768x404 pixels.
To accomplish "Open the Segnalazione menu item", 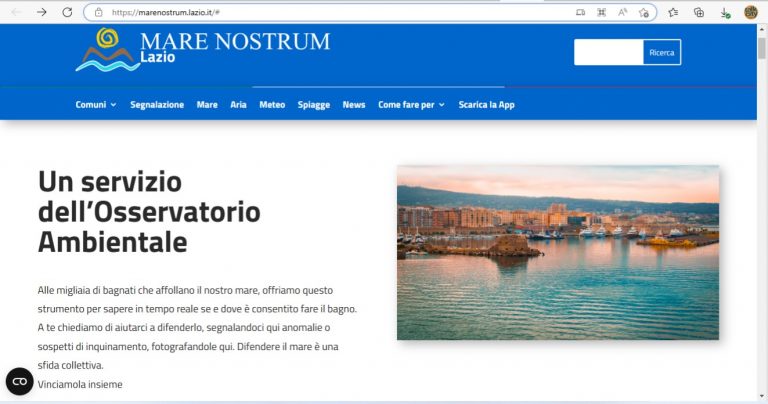I will (157, 105).
